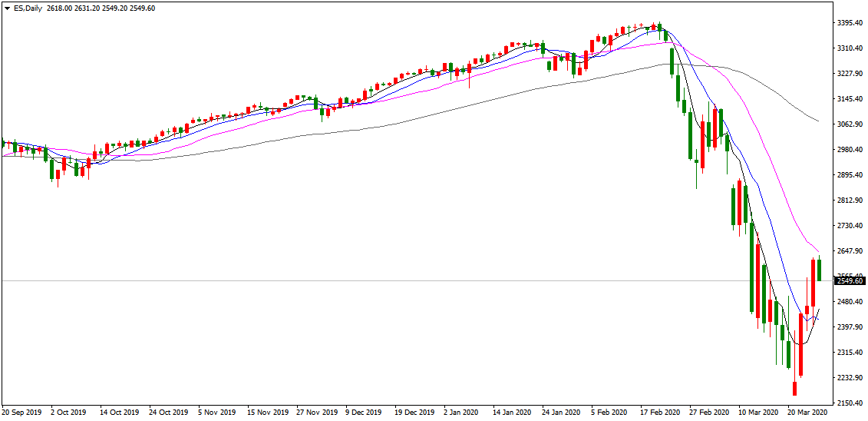The height and width of the screenshot is (421, 868).
Task: Click the magenta moving average line end
Action: click(818, 250)
